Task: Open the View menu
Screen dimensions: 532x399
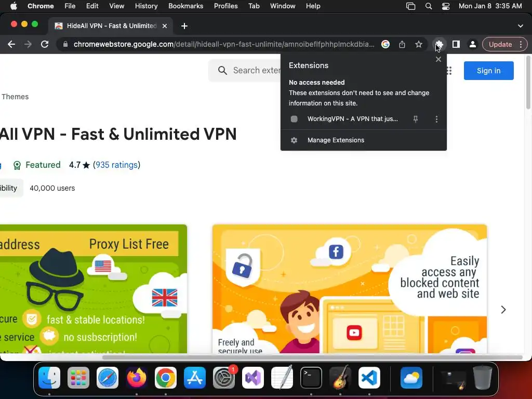Action: [x=117, y=6]
